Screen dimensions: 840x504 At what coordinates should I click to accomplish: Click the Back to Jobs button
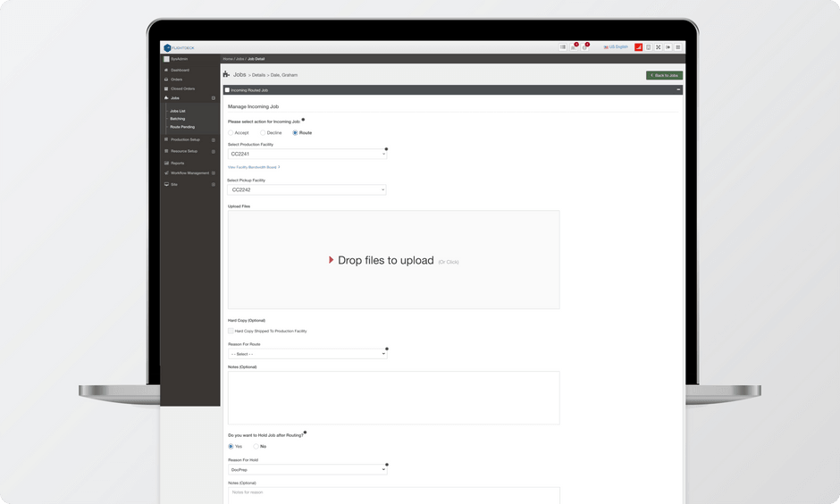pos(664,75)
